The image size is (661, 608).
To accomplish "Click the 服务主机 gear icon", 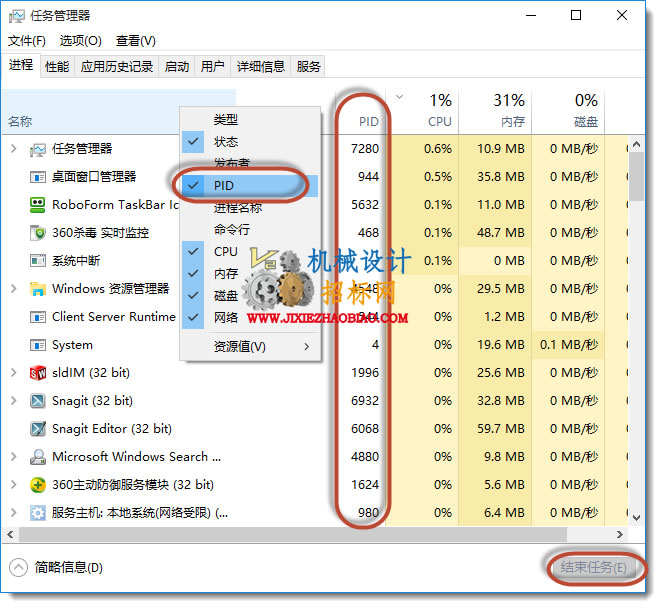I will click(x=38, y=513).
